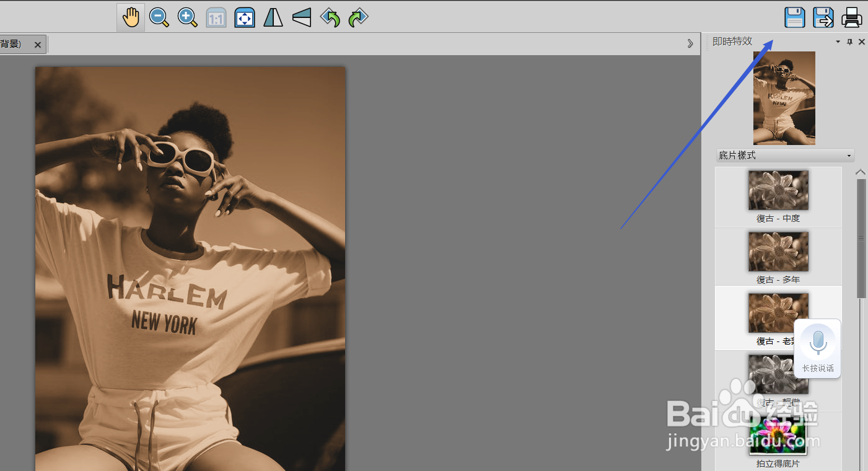Close the 即時特效 panel

pyautogui.click(x=861, y=42)
